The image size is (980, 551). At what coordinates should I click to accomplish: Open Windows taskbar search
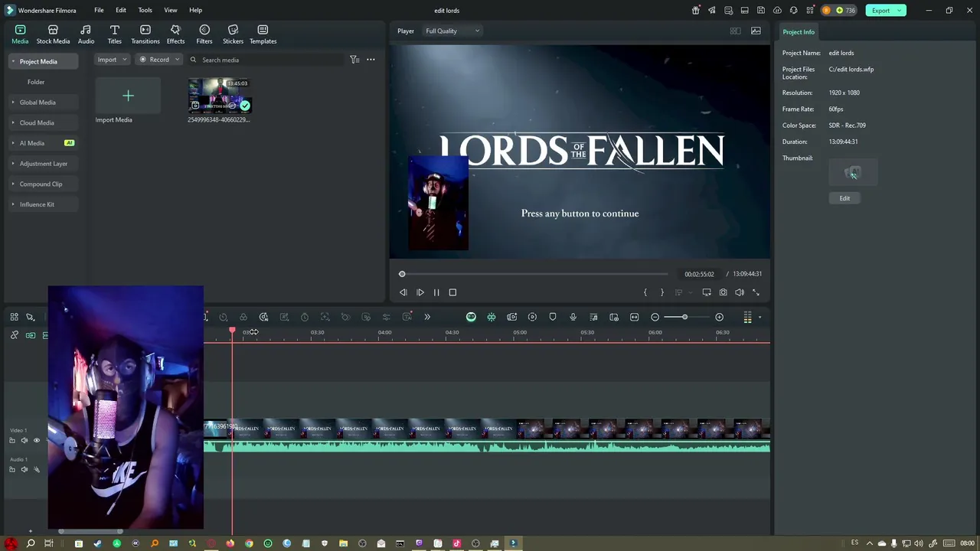31,543
